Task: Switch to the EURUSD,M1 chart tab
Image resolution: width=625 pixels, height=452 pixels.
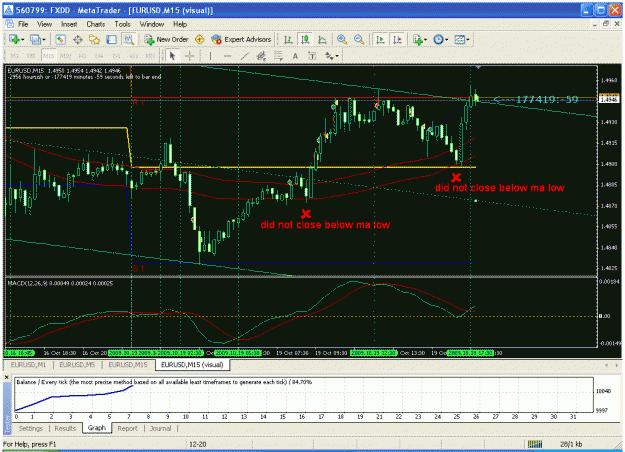Action: [x=28, y=365]
